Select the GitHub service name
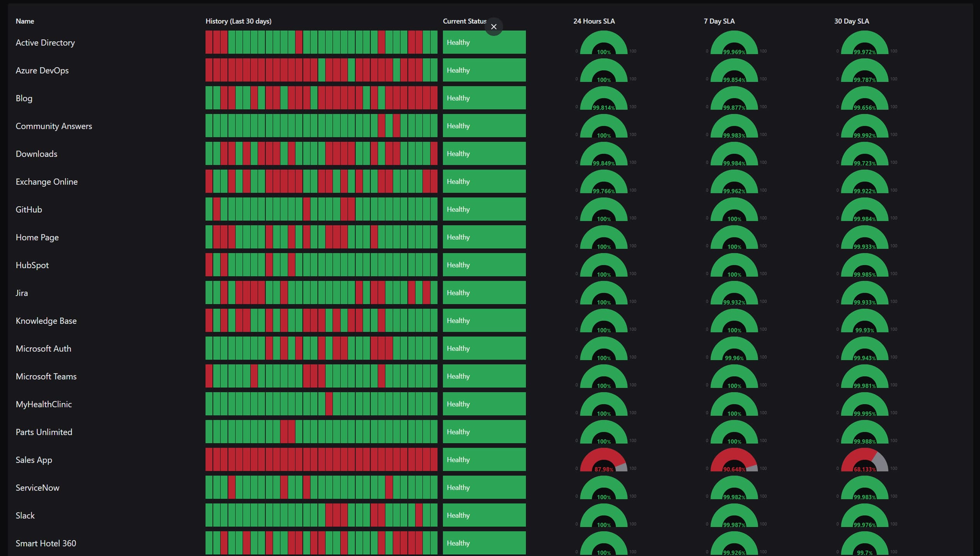Screen dimensions: 980x556 click(29, 209)
